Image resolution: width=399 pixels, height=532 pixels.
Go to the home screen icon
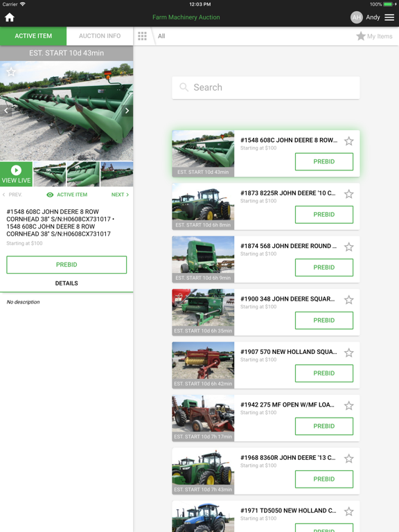click(10, 17)
